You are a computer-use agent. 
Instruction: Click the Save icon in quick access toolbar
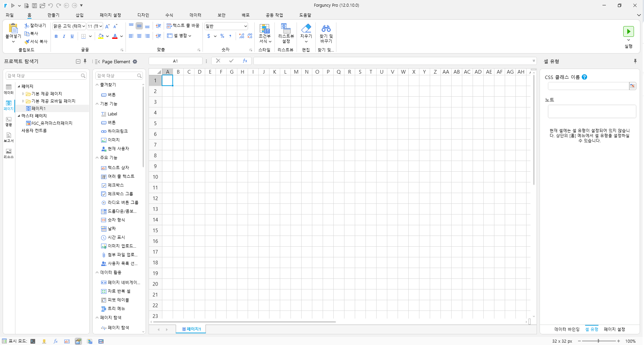(x=34, y=5)
